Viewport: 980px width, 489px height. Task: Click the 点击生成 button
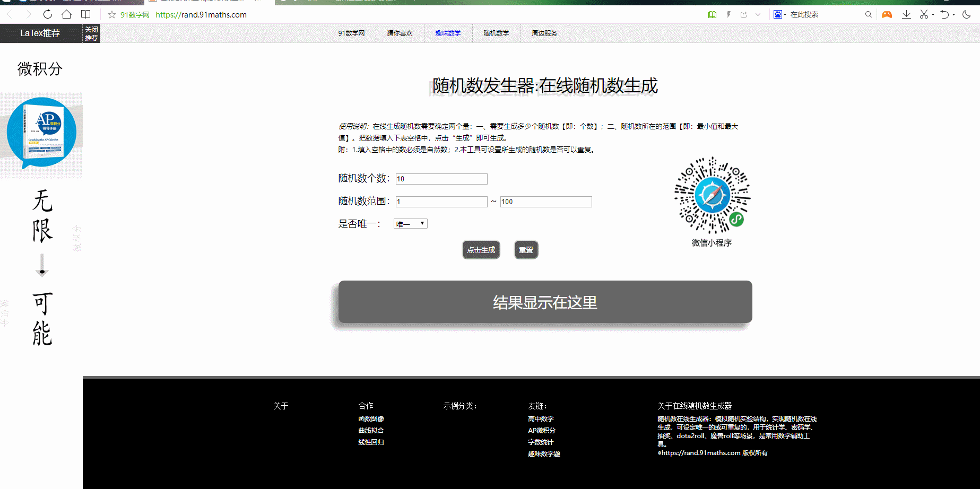tap(481, 250)
